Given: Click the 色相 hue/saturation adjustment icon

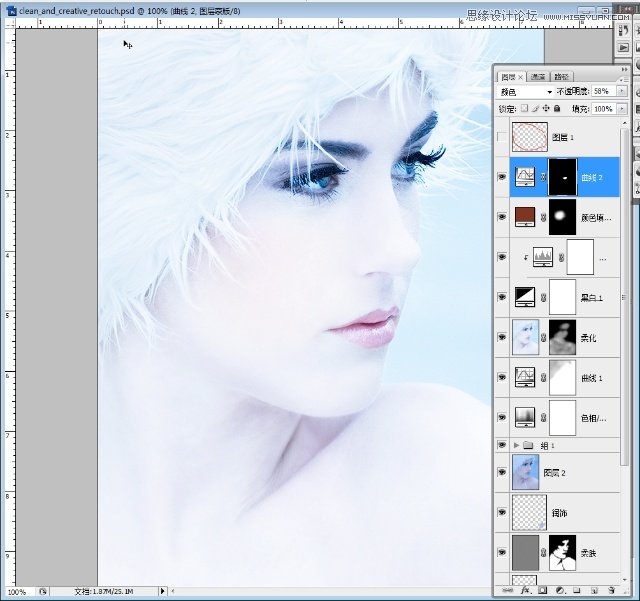Looking at the screenshot, I should coord(525,417).
